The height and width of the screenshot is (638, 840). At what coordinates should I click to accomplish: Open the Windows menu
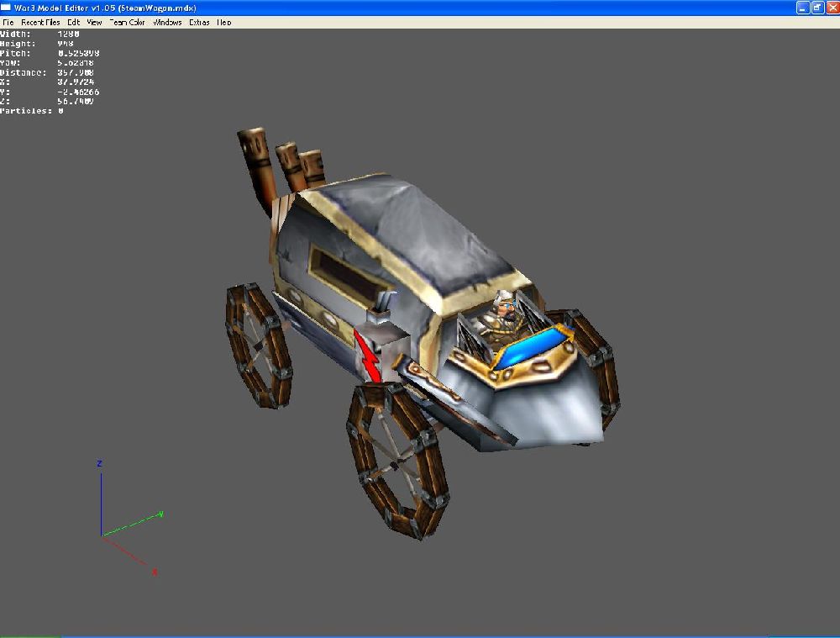tap(167, 23)
